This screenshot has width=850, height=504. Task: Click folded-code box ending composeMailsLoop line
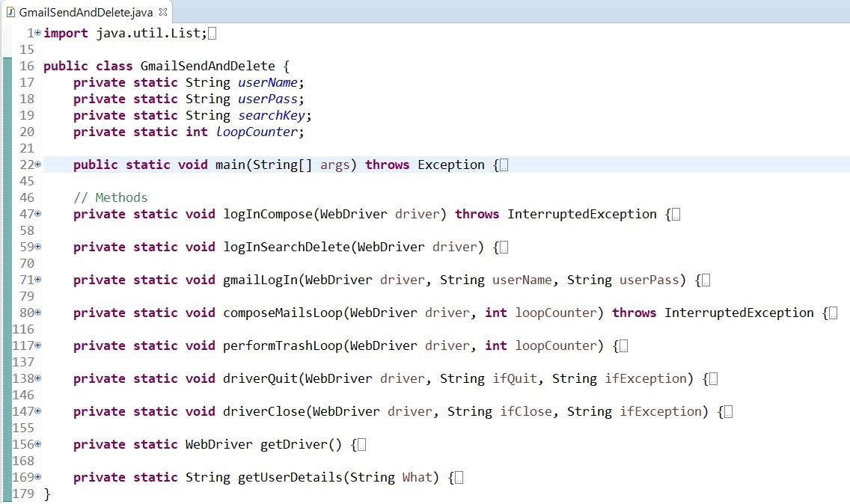833,313
